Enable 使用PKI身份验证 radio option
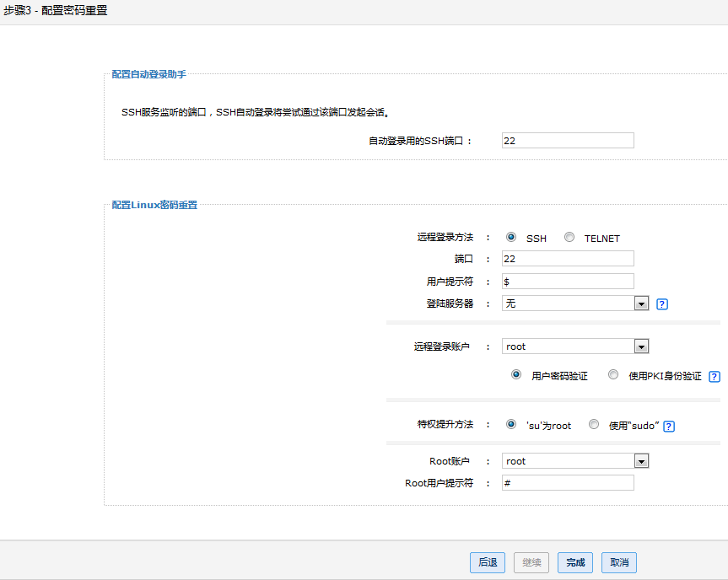Image resolution: width=728 pixels, height=580 pixels. (613, 375)
